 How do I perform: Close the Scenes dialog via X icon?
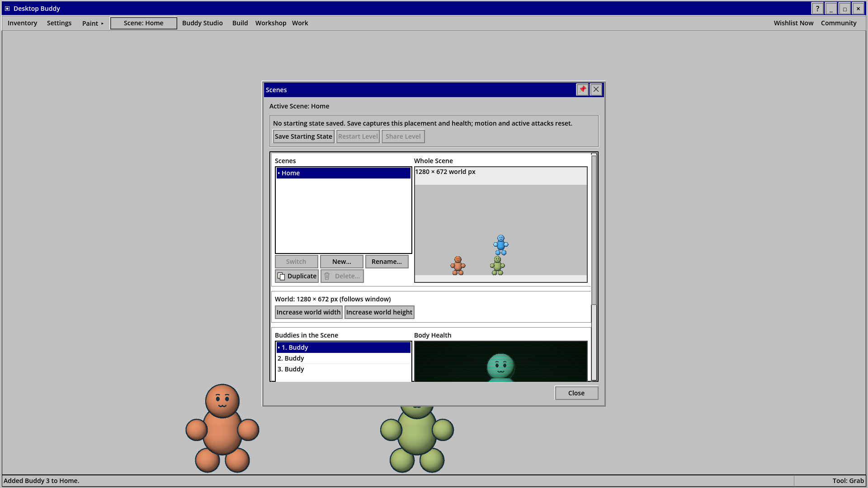coord(596,89)
